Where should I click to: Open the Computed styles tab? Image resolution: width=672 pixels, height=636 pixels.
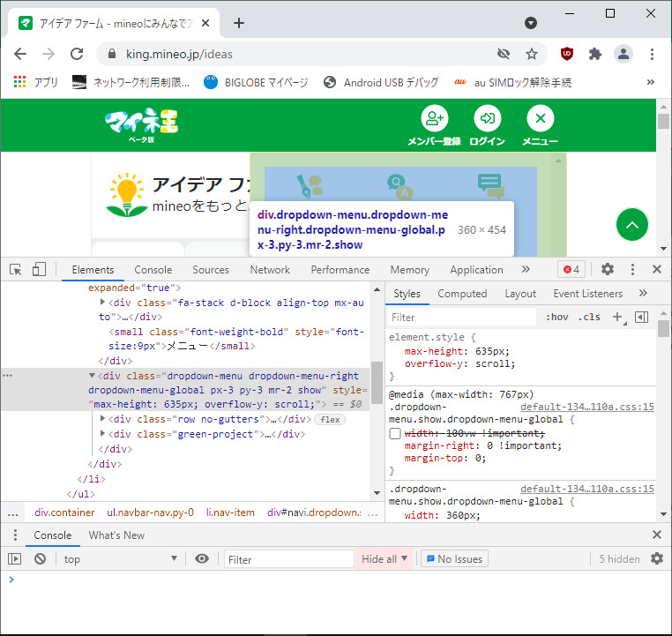click(x=462, y=294)
